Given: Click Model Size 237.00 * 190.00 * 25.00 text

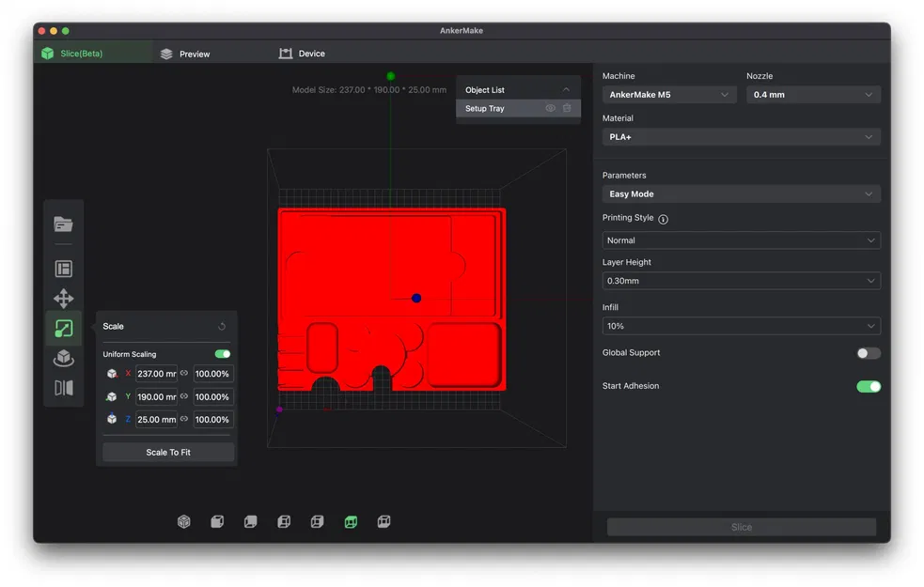Looking at the screenshot, I should pyautogui.click(x=368, y=90).
